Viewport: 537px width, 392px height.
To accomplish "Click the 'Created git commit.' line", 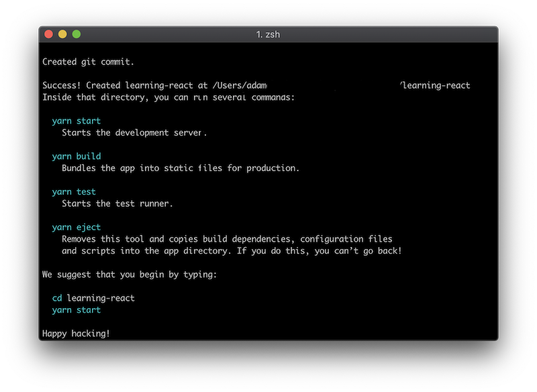I will point(88,62).
